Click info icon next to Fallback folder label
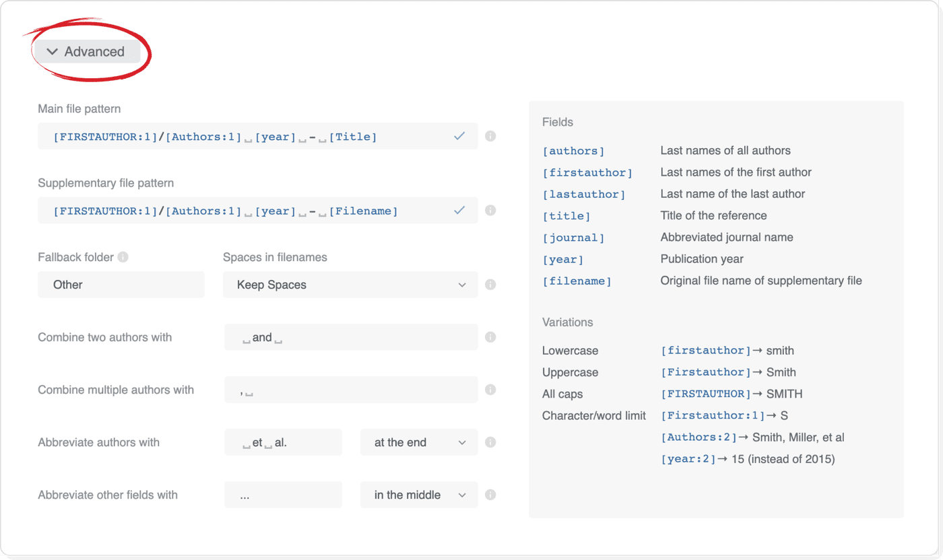Image resolution: width=943 pixels, height=560 pixels. pyautogui.click(x=123, y=257)
